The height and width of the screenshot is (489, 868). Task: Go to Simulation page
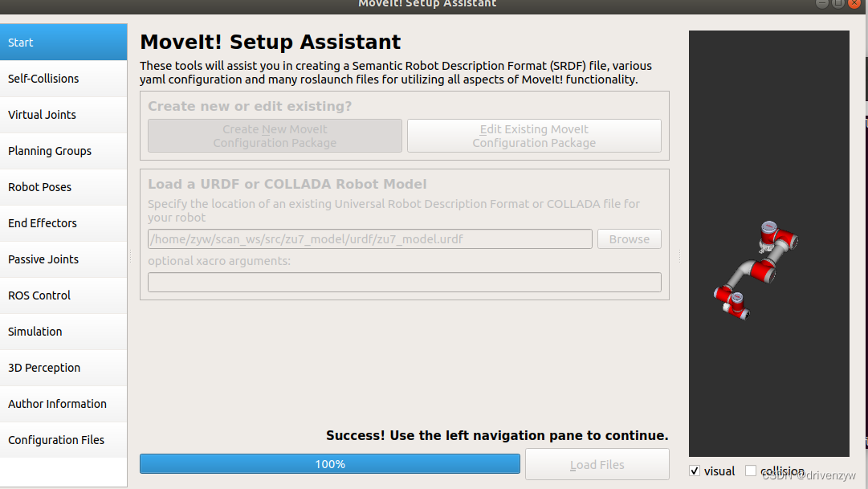[x=63, y=332]
